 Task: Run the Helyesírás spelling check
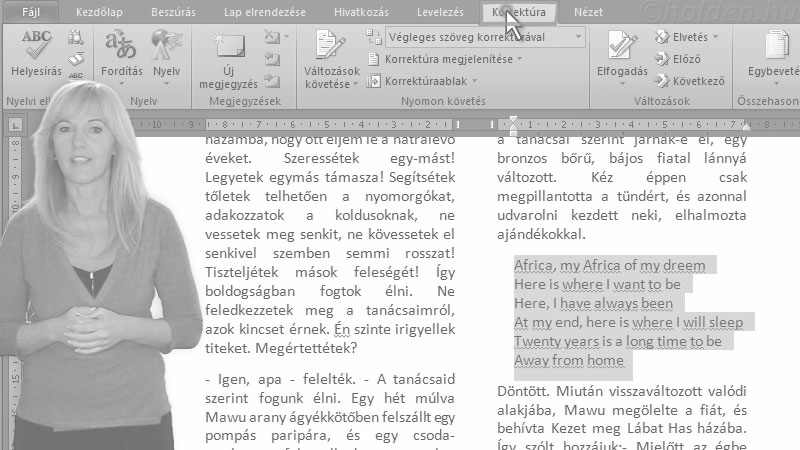pyautogui.click(x=36, y=53)
